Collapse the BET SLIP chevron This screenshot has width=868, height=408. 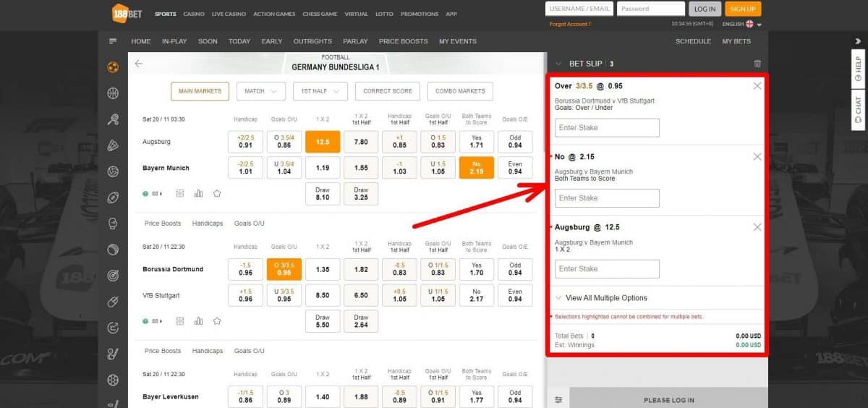click(x=558, y=64)
